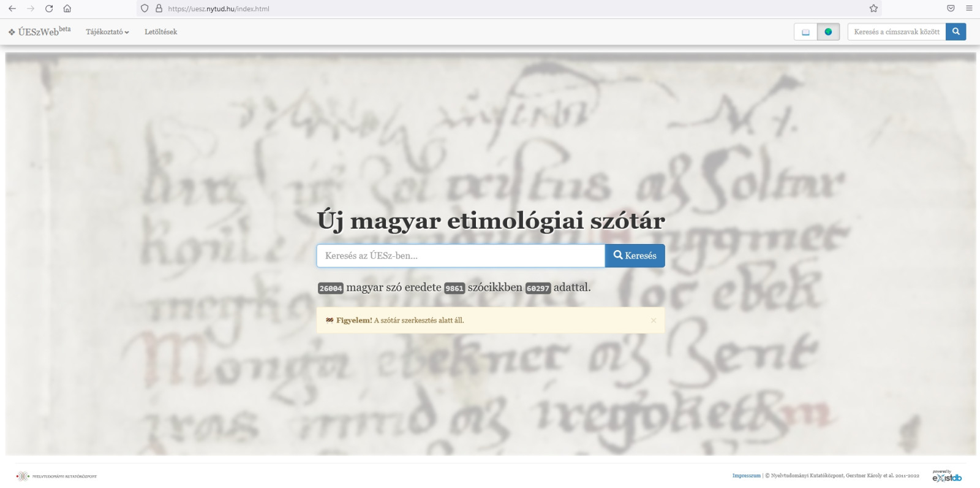Viewport: 980px width, 488px height.
Task: Open the browser hamburger application menu
Action: pos(969,9)
